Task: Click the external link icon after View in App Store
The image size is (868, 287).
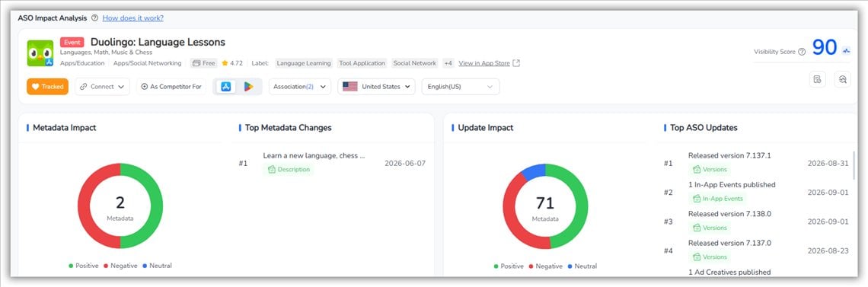Action: 516,63
